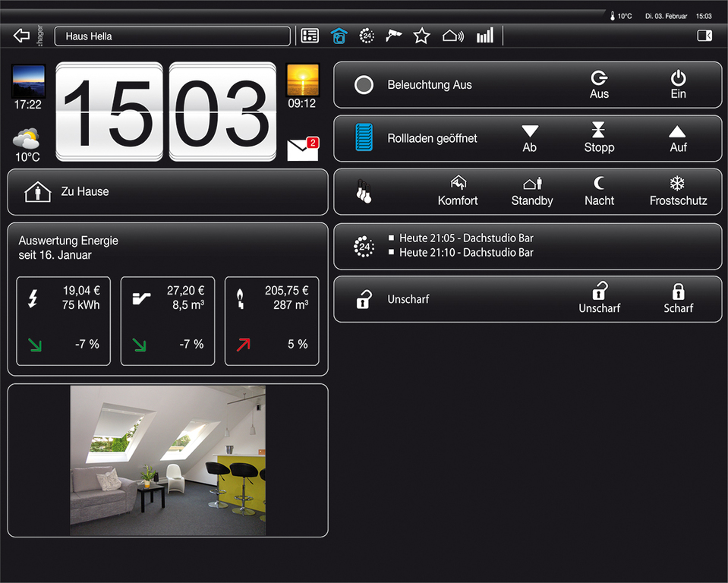Open the Dachstudio room camera image

(168, 460)
